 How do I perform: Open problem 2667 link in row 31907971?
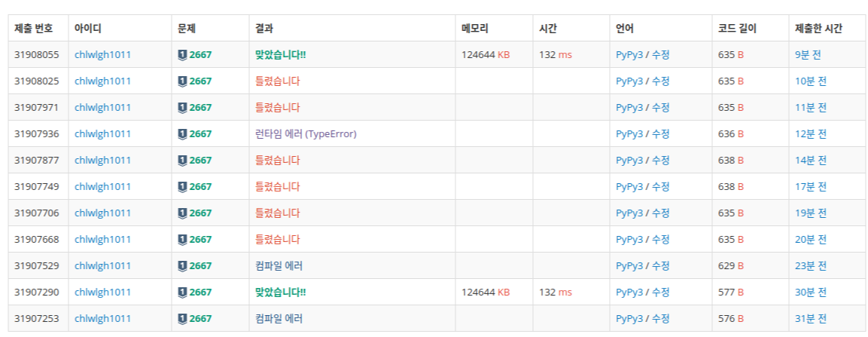(x=200, y=108)
